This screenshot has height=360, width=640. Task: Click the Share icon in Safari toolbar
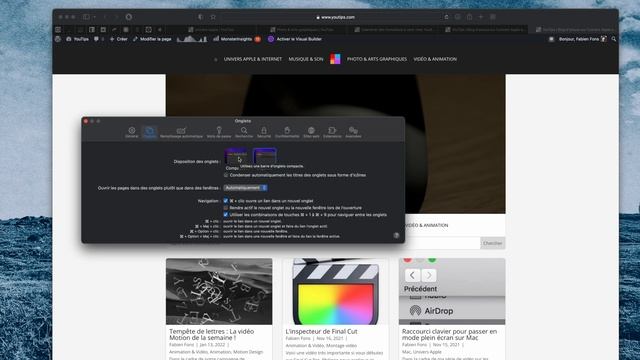click(x=469, y=17)
